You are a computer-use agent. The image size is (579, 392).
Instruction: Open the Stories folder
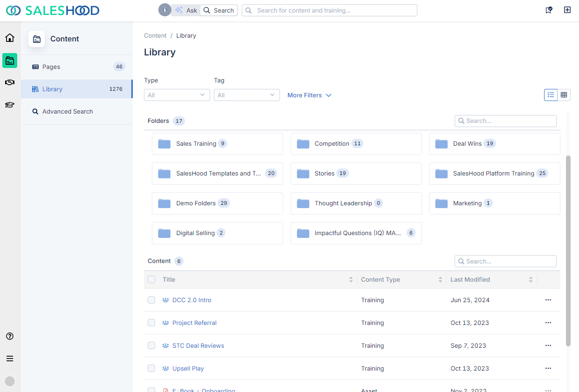(356, 174)
